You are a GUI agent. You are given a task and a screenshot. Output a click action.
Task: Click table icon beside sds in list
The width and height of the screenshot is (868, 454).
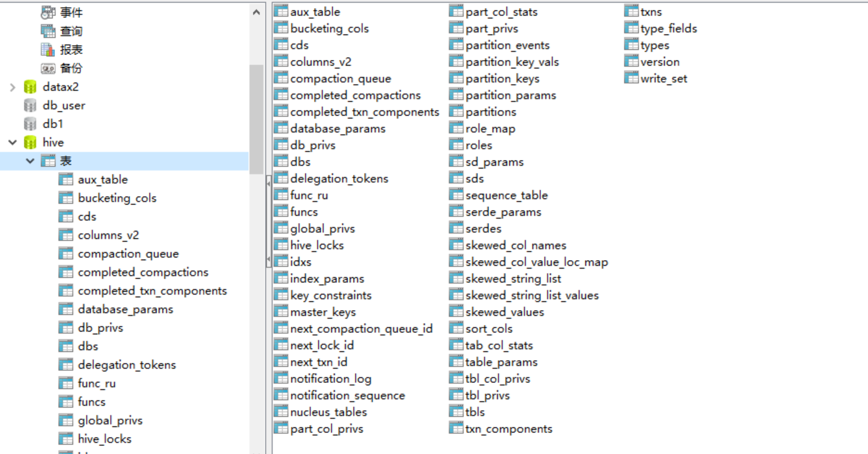(456, 179)
